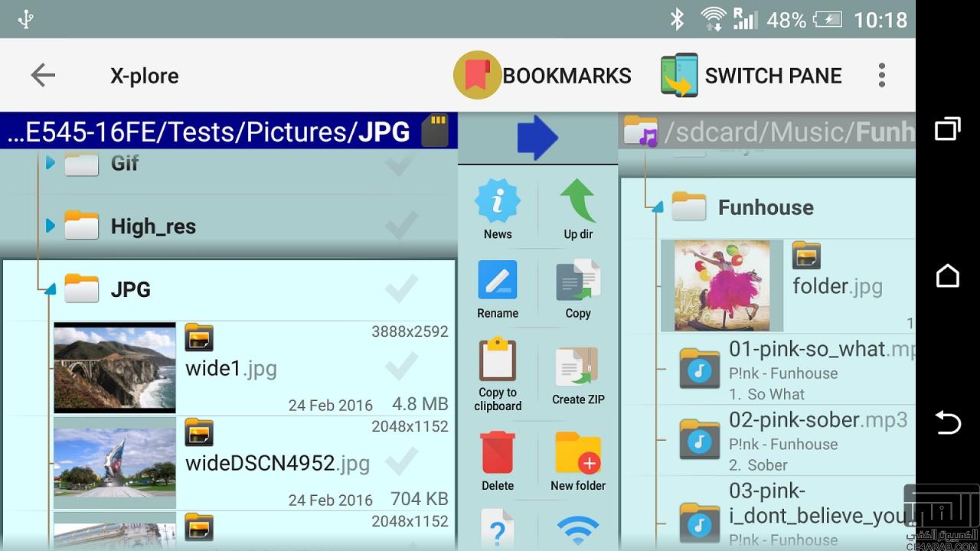Go back using the top-left arrow
This screenshot has width=980, height=551.
43,75
